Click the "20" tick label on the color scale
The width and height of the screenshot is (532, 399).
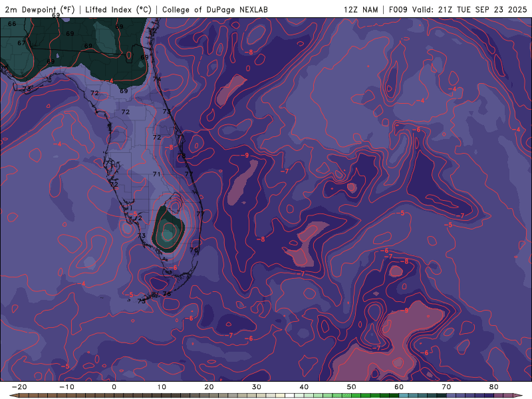click(x=209, y=387)
